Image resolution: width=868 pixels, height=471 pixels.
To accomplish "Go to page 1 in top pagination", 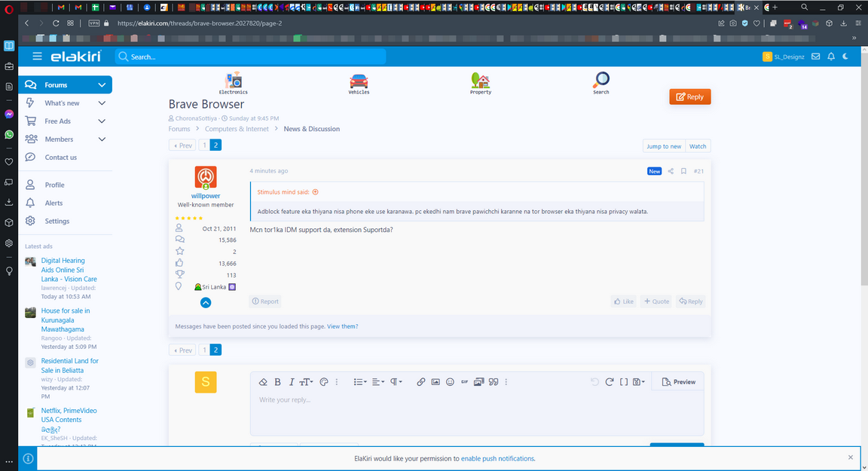I will tap(204, 145).
